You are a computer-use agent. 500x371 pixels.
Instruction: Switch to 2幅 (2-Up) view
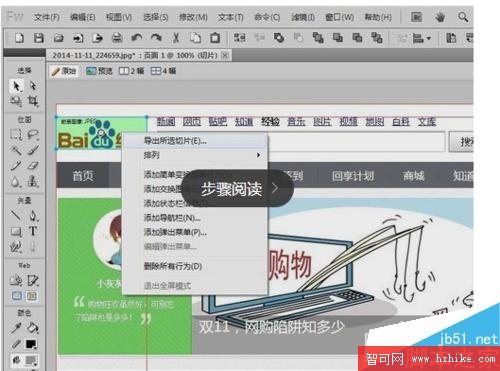pyautogui.click(x=131, y=71)
